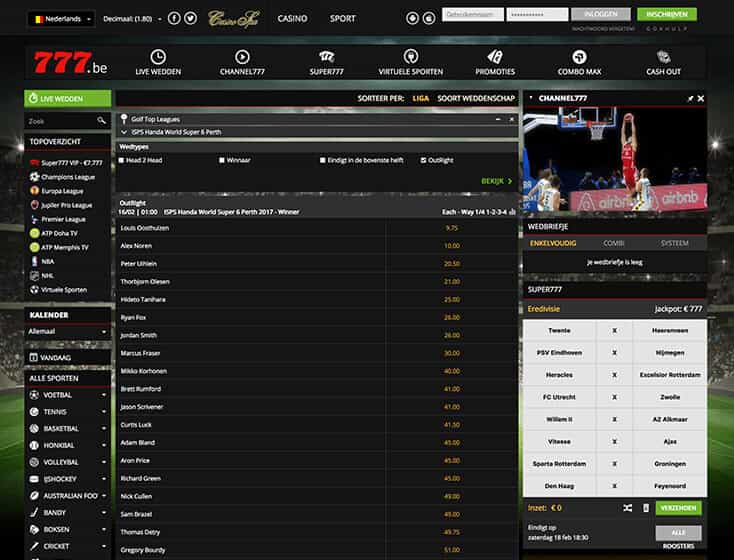
Task: Click the 777.be logo
Action: [x=70, y=63]
